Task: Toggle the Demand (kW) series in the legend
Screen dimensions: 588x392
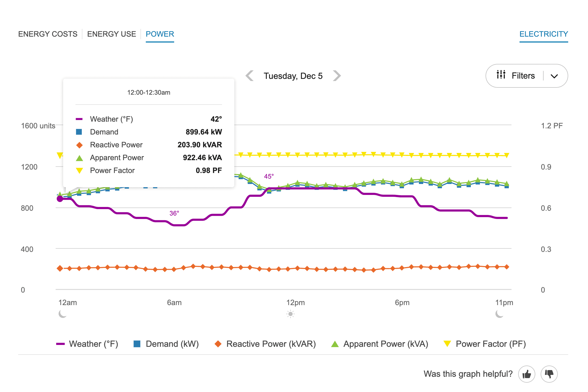Action: [166, 344]
